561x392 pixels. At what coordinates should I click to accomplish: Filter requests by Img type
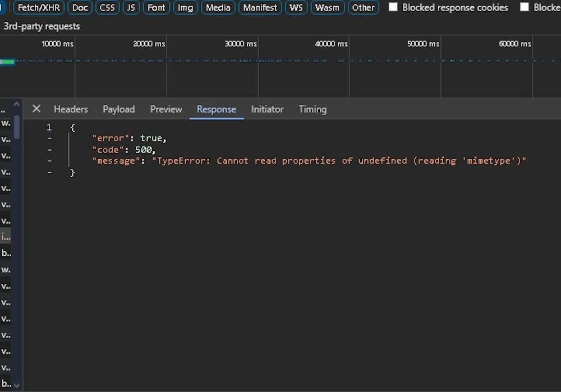(185, 7)
